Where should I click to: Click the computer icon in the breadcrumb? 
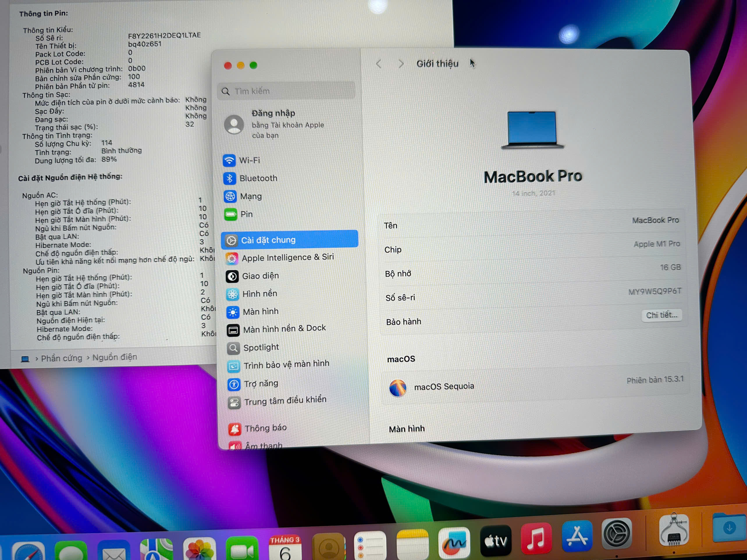25,359
